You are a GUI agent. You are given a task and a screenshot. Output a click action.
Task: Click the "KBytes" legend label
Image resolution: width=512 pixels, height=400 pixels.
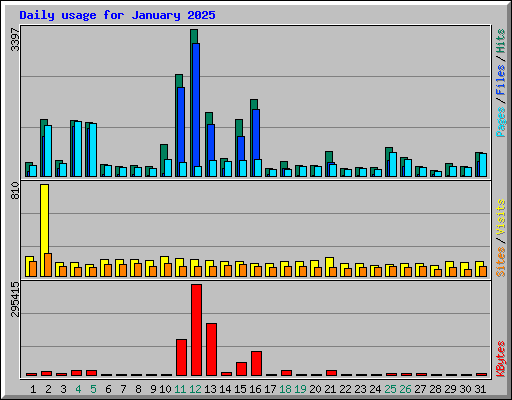[x=501, y=359]
